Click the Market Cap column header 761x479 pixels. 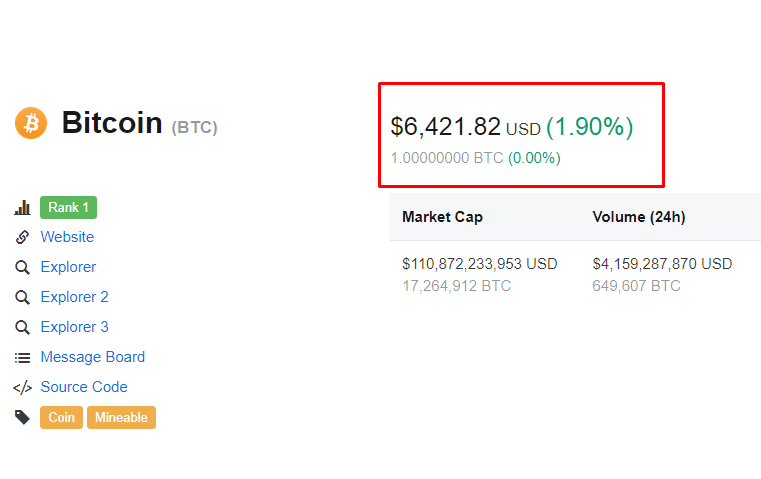tap(443, 217)
